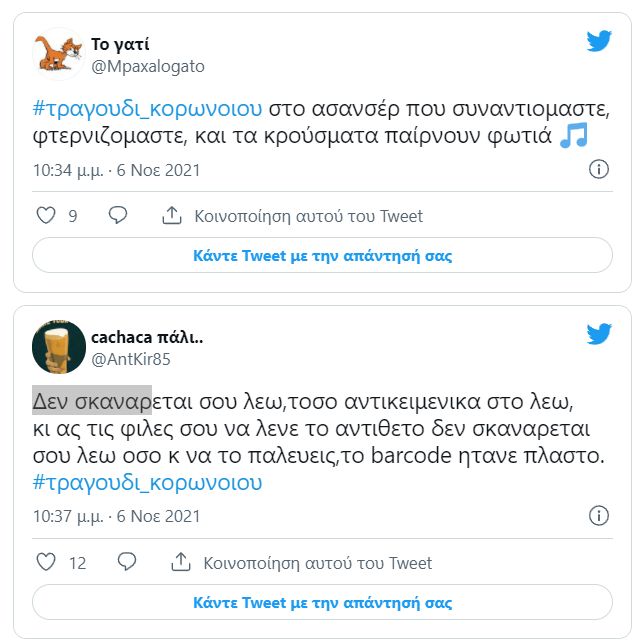Screen dimensions: 635x644
Task: Click the Twitter bird icon in second tweet
Action: click(598, 334)
